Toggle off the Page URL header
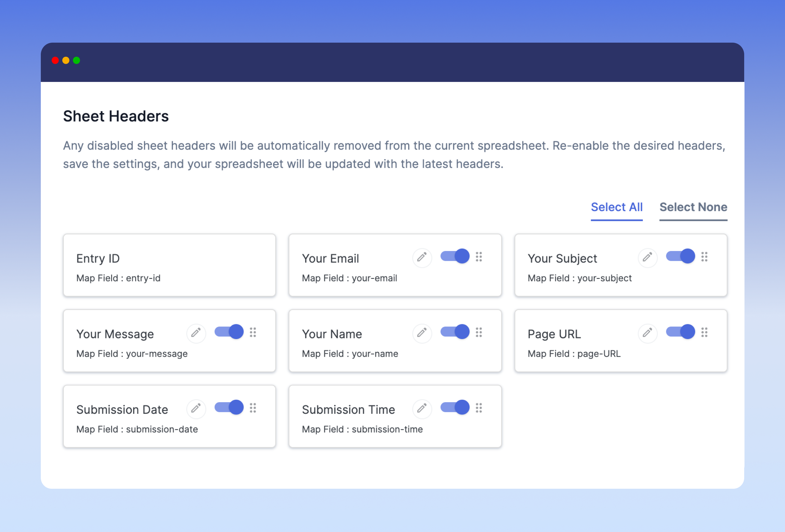 click(x=680, y=332)
